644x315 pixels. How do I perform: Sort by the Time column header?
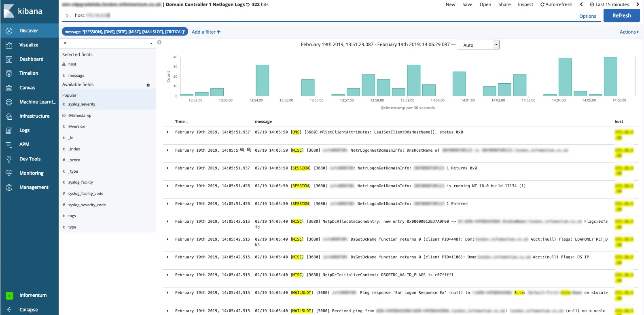click(182, 122)
